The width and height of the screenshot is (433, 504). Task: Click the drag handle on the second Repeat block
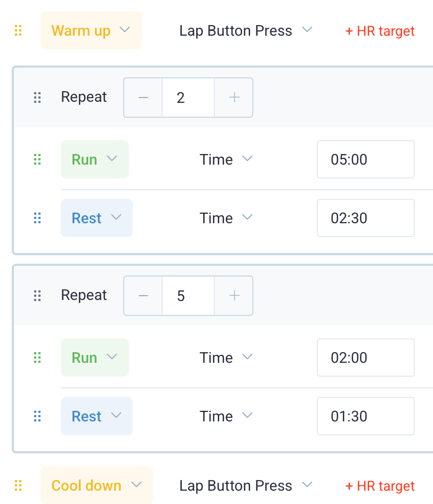click(37, 296)
